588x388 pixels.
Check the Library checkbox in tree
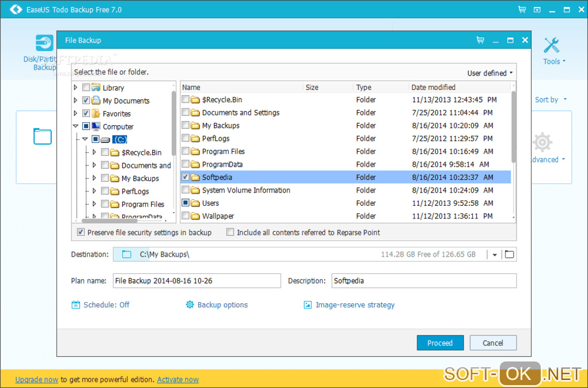click(86, 88)
